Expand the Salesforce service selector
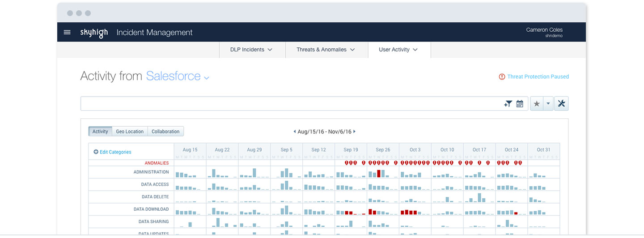This screenshot has height=238, width=644. coord(178,76)
